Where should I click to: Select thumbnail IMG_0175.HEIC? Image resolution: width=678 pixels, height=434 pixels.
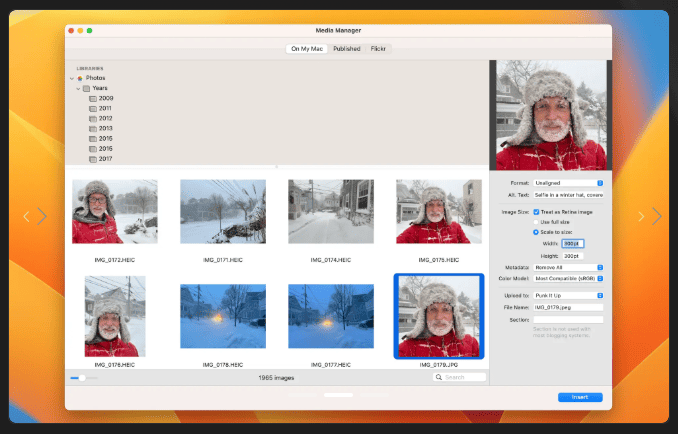(439, 212)
